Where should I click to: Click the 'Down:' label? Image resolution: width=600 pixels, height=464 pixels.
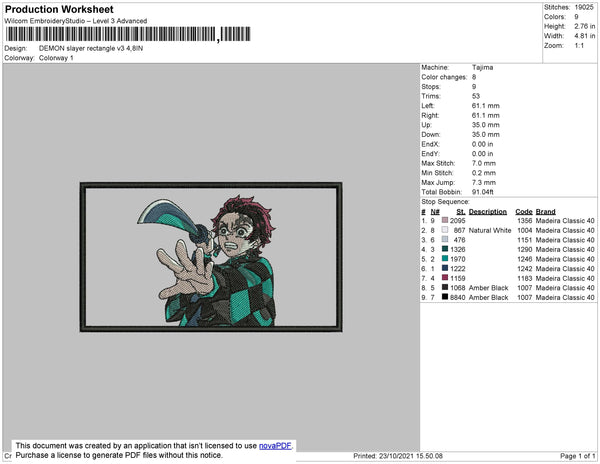click(x=431, y=134)
